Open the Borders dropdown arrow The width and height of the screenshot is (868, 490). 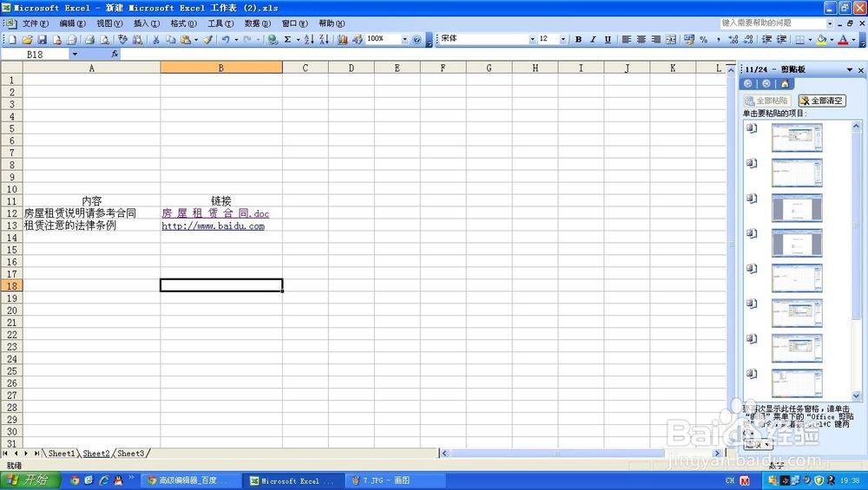click(x=809, y=39)
